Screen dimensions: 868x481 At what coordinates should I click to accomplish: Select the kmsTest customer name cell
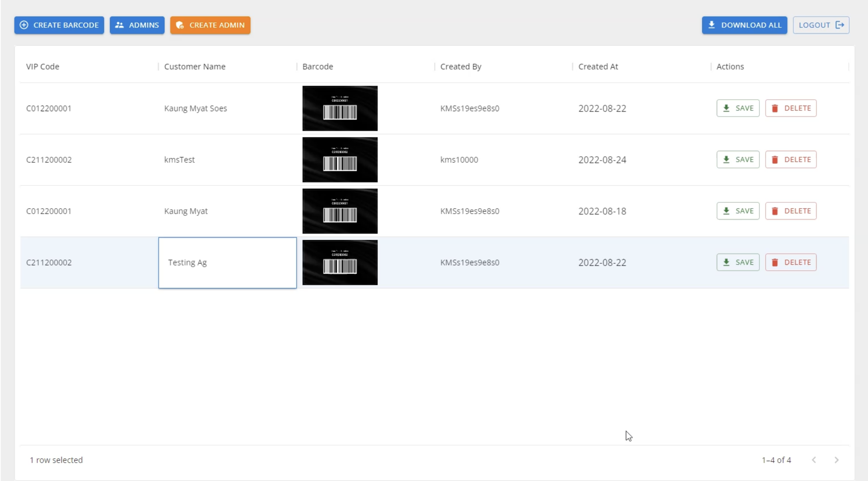pos(228,160)
